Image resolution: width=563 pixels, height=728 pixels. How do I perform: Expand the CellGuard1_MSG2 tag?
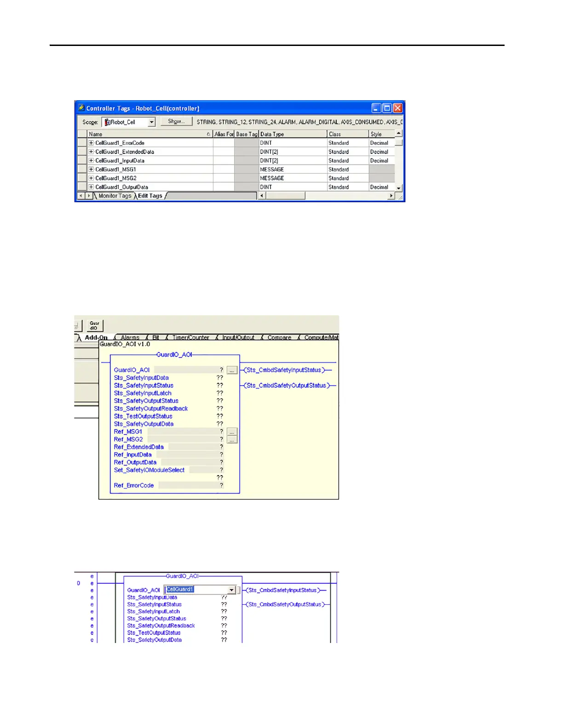tap(91, 178)
